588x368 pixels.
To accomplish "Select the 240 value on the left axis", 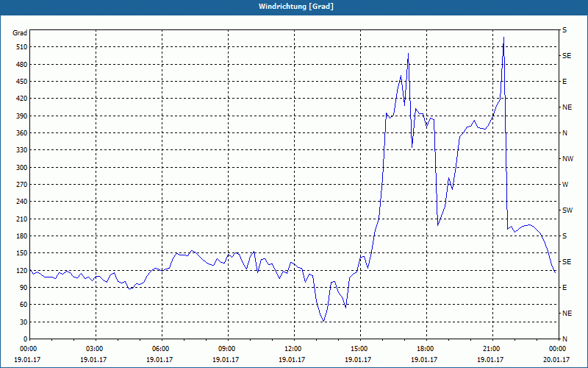I will pyautogui.click(x=22, y=202).
